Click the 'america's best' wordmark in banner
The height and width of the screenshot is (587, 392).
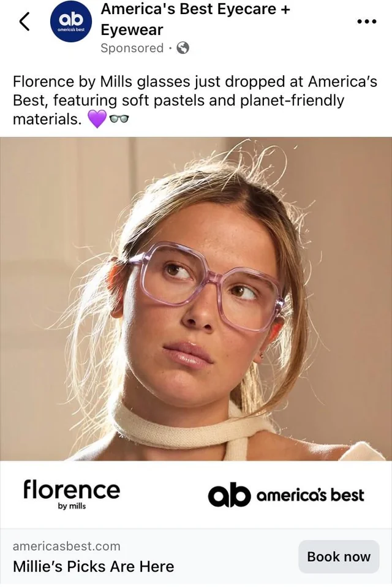point(310,495)
